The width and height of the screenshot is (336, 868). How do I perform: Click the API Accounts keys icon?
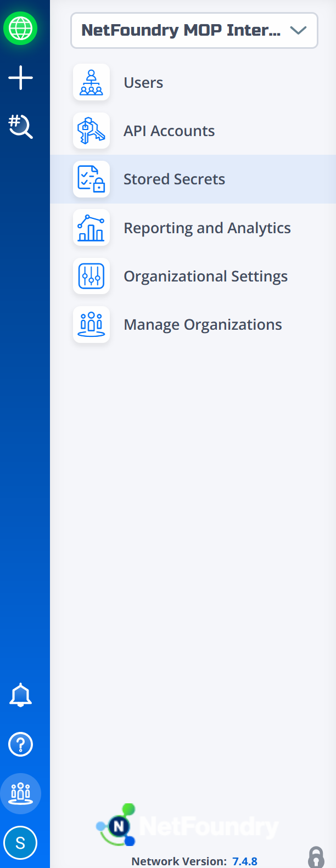(x=91, y=131)
